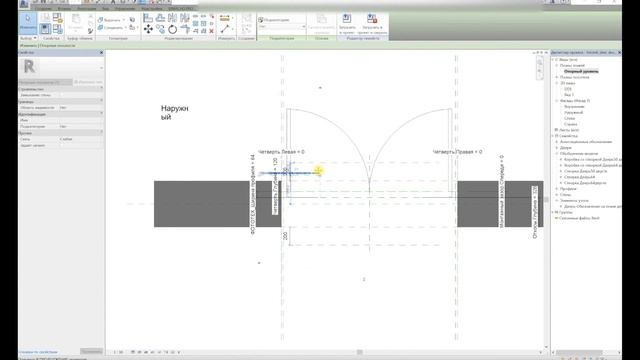Select 'Четверть Правая = 0' dimension label
Image resolution: width=640 pixels, height=360 pixels.
click(457, 152)
